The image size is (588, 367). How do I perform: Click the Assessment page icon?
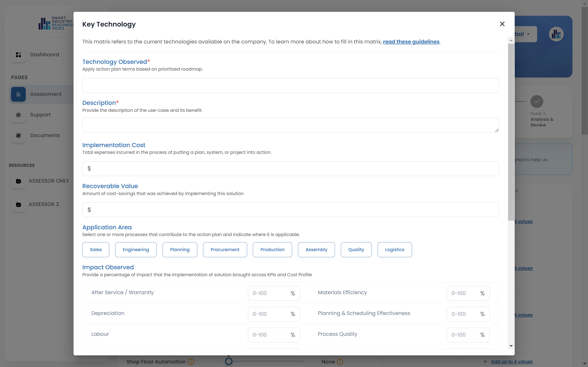[x=18, y=94]
